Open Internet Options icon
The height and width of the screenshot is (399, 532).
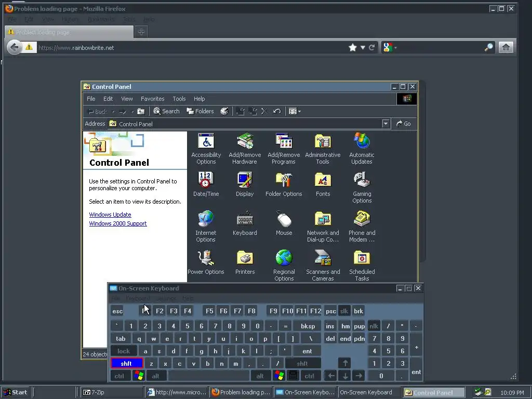(x=206, y=227)
